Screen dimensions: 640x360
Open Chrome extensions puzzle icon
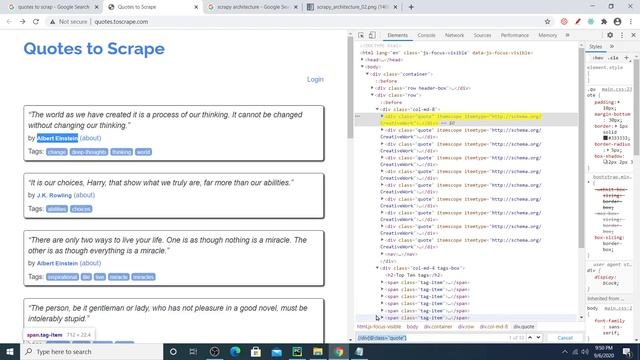(x=604, y=22)
